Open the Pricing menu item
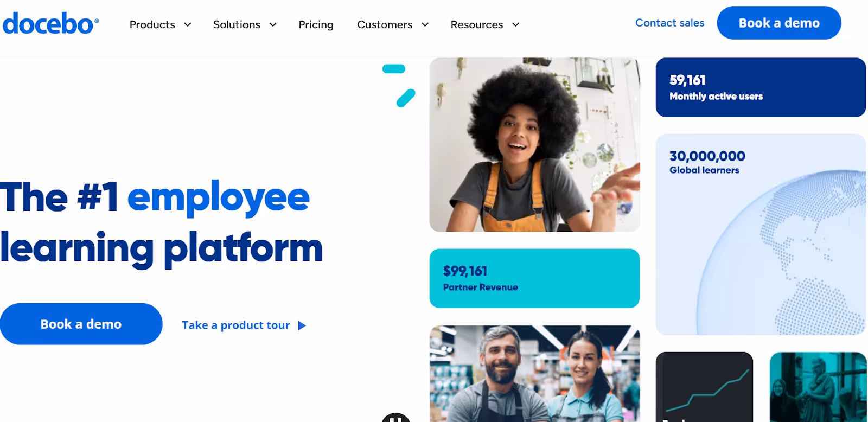This screenshot has width=868, height=422. pyautogui.click(x=316, y=25)
